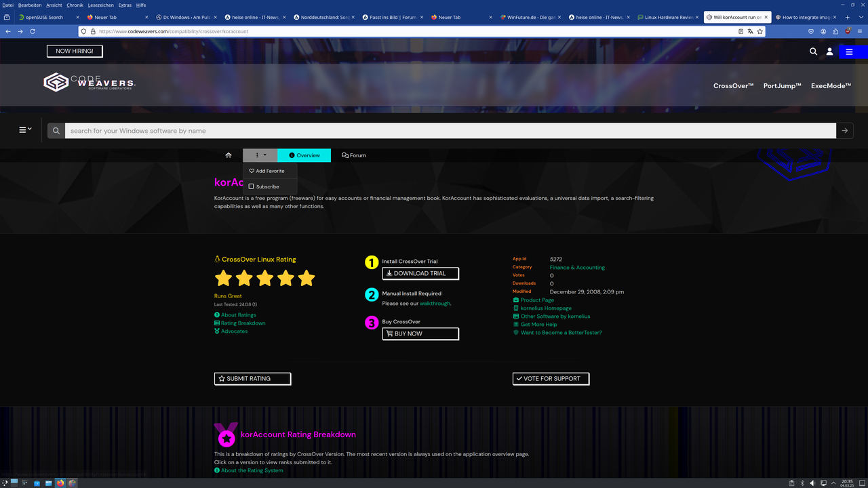Open reader view icon in address bar
Screen dimensions: 868x488
click(741, 31)
